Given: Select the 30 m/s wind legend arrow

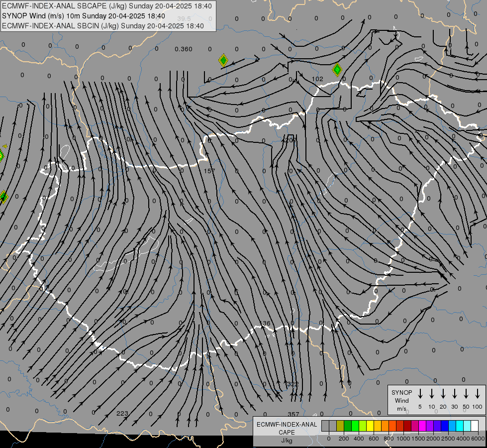Looking at the screenshot, I should 454,394.
